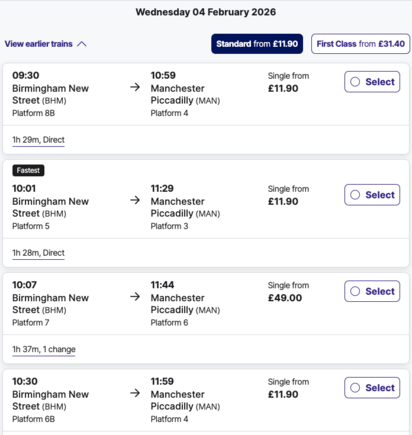Screen dimensions: 412x435
Task: Select the 10:07 train costing £49.00
Action: point(372,291)
